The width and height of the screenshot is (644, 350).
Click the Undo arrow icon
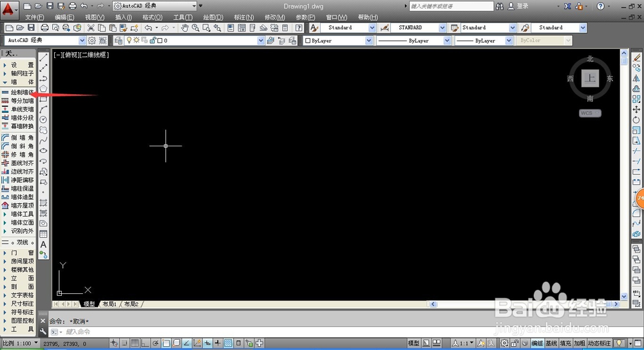tap(148, 28)
